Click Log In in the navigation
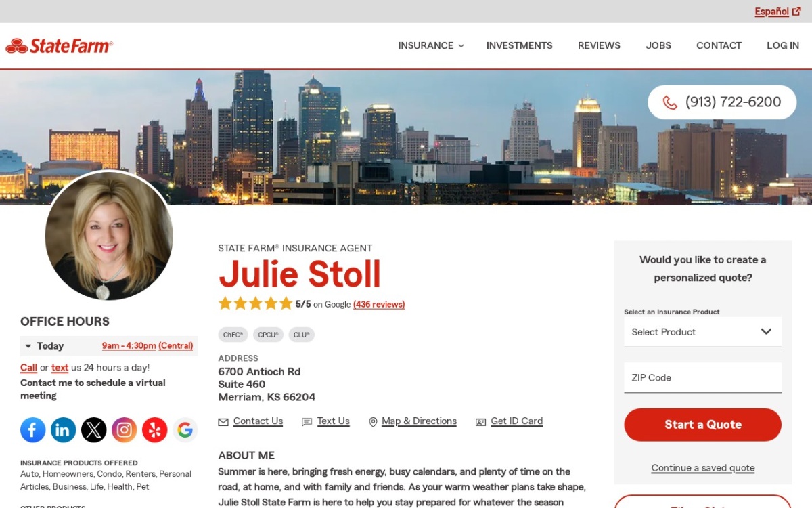Image resolution: width=812 pixels, height=508 pixels. 783,45
